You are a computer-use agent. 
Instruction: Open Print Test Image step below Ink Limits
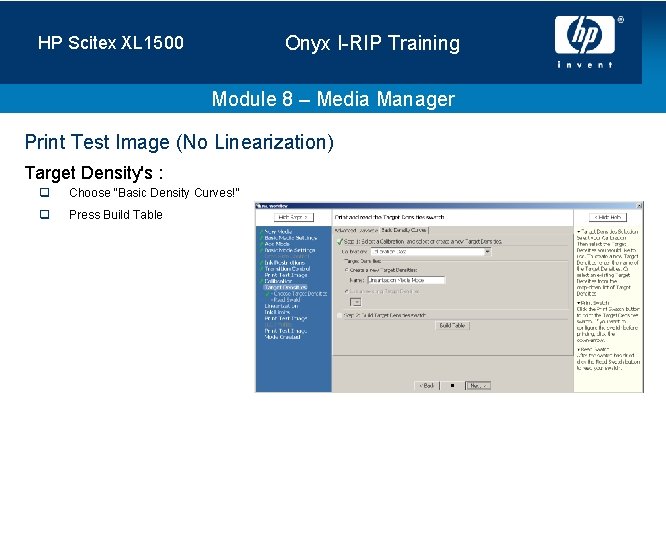coord(285,319)
